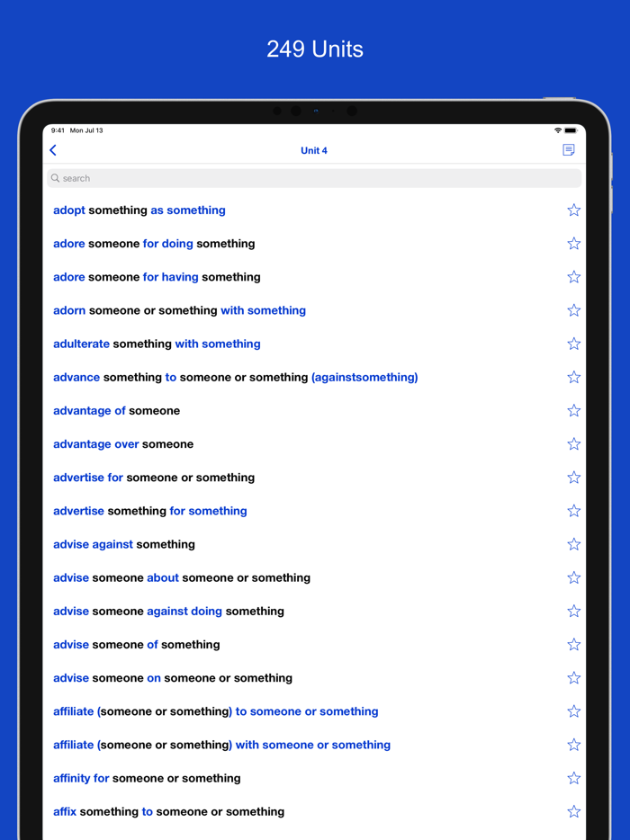Screen dimensions: 630x840
Task: Open the notes icon in the header
Action: click(569, 150)
